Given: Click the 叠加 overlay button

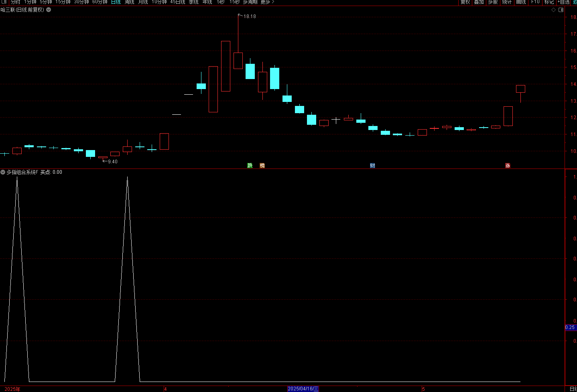Looking at the screenshot, I should pos(479,2).
